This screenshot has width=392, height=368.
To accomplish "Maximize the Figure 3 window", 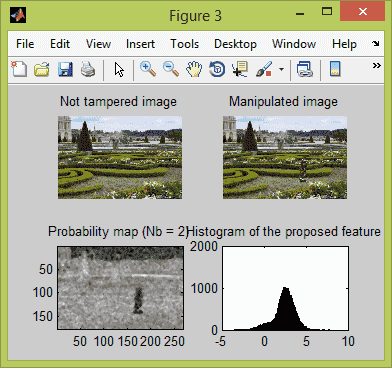I will [x=327, y=12].
